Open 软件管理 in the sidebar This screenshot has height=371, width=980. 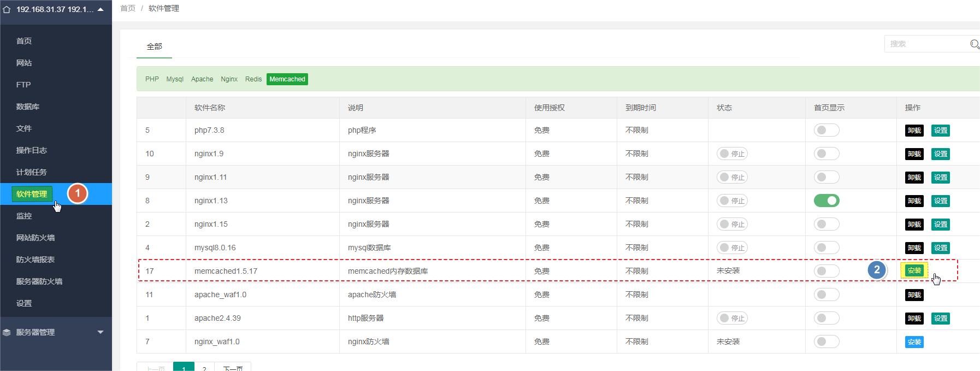[32, 194]
